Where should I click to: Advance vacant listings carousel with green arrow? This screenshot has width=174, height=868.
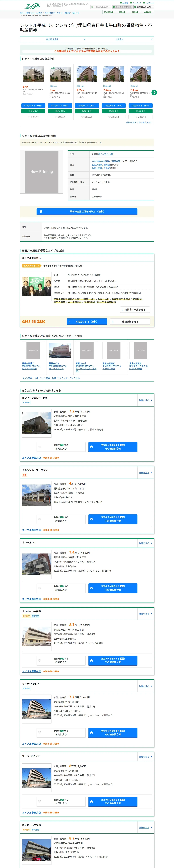[154, 92]
